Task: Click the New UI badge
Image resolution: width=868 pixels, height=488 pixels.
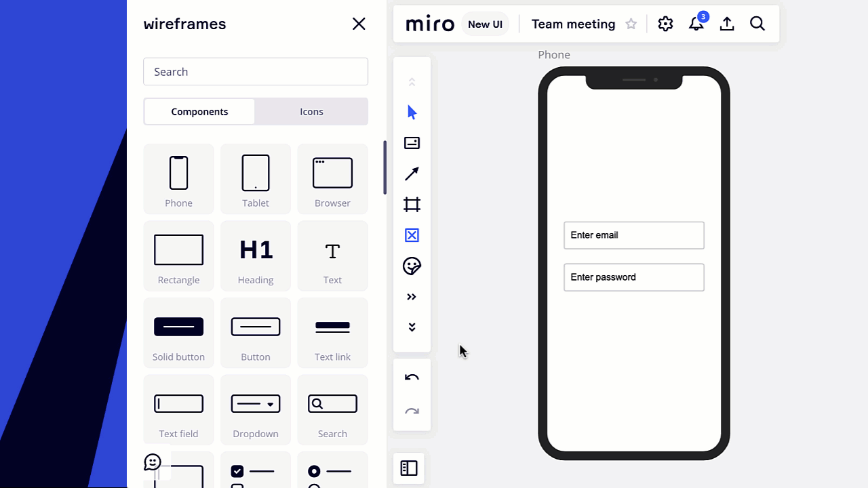Action: (485, 24)
